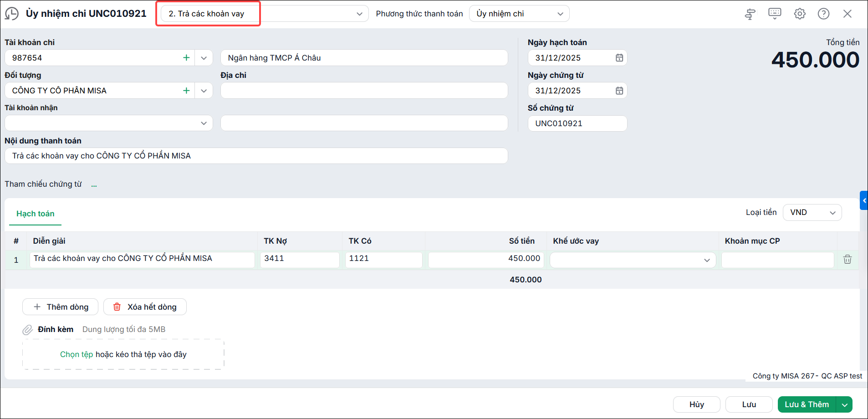The width and height of the screenshot is (868, 419).
Task: Open the settings gear icon
Action: pyautogui.click(x=800, y=14)
